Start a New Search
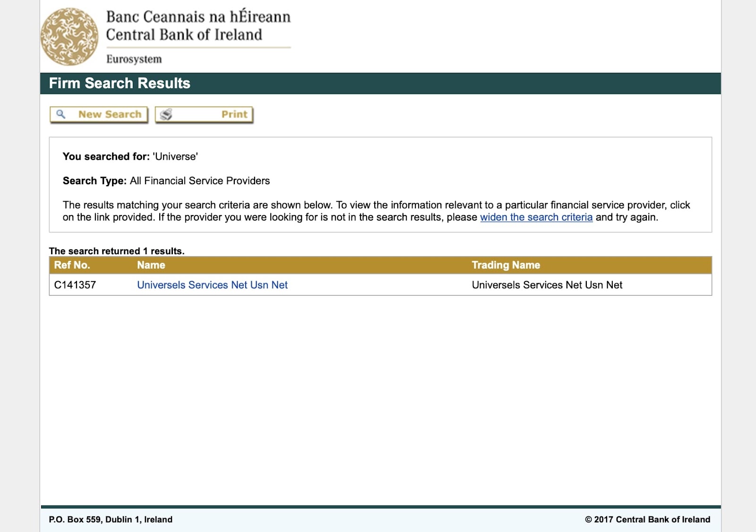This screenshot has height=532, width=756. pyautogui.click(x=99, y=114)
